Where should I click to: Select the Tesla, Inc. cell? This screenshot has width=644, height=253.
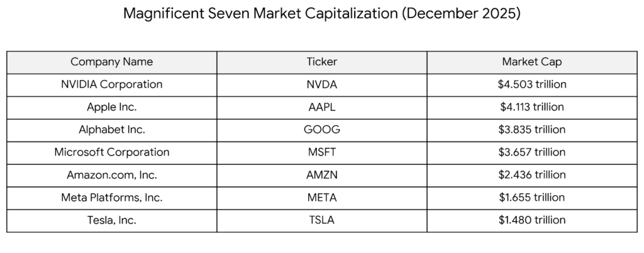tap(111, 220)
